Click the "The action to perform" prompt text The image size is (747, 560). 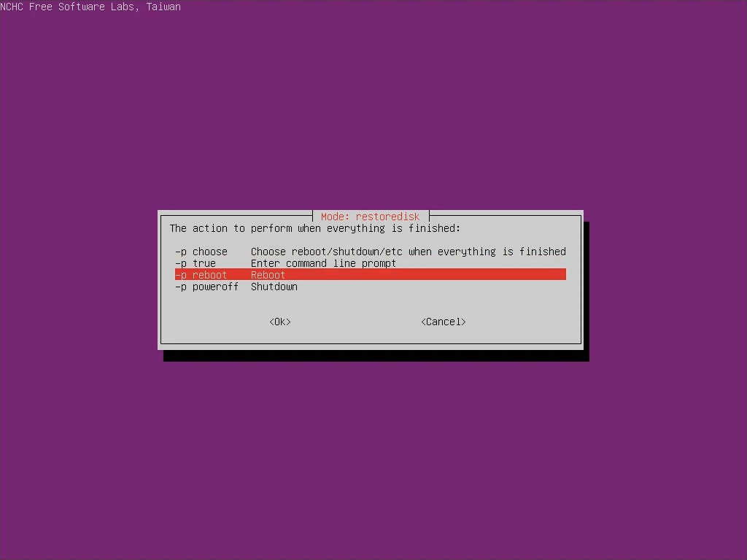[x=314, y=228]
